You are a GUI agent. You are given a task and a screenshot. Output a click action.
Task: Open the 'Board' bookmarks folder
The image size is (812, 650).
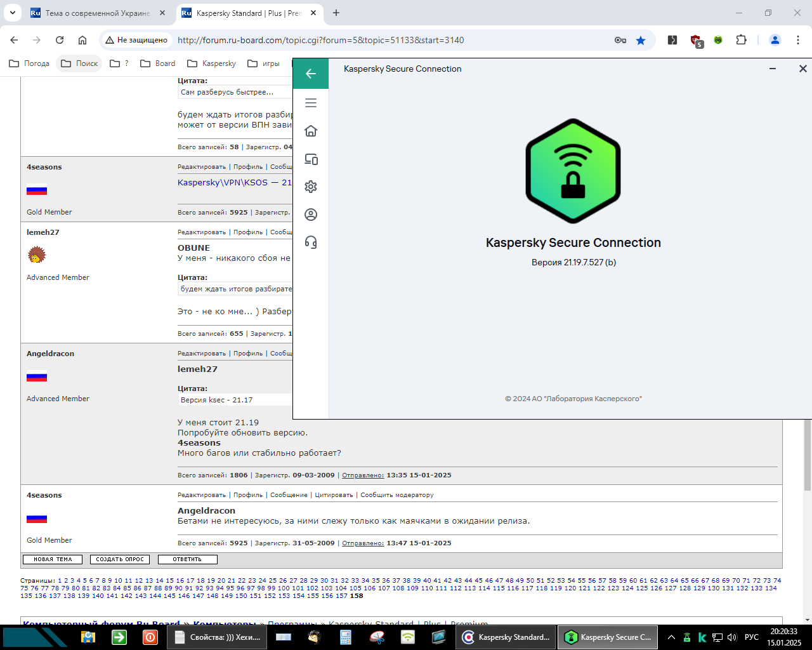(x=158, y=63)
